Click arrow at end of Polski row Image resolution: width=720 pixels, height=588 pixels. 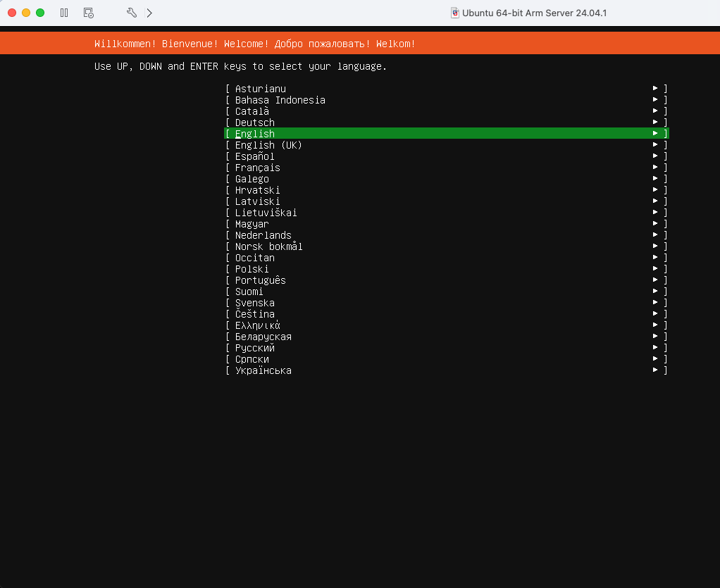(655, 268)
